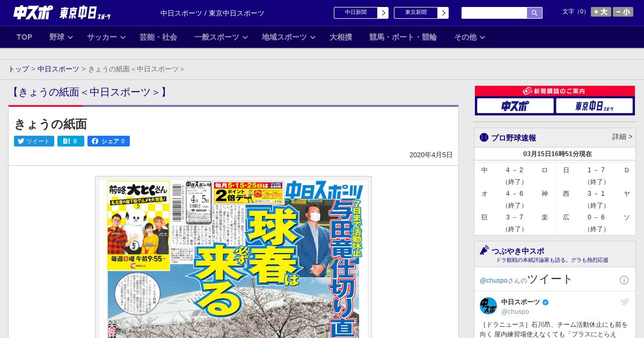The image size is (644, 338).
Task: Click the Twitter tweet share button
Action: coord(34,141)
